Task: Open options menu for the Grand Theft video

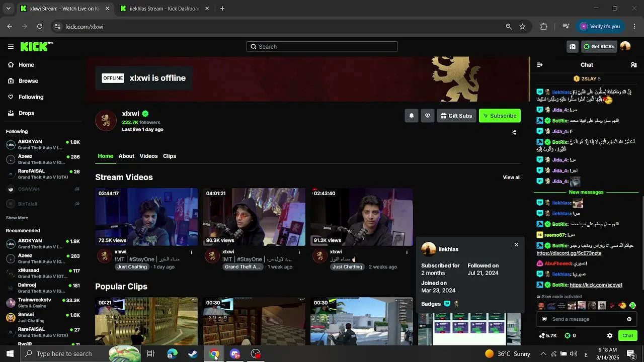Action: 299,252
